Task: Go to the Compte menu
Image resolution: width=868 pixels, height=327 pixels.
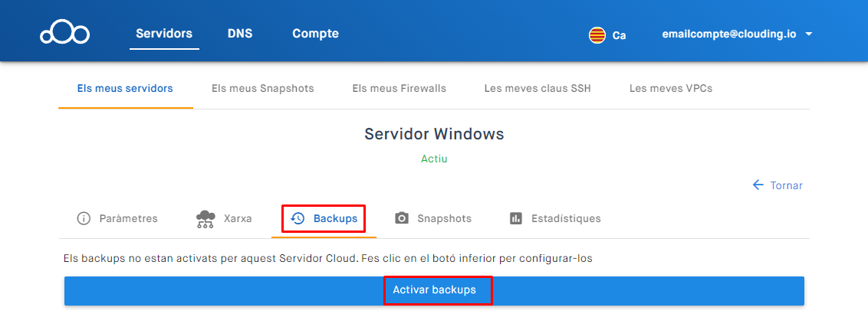Action: point(315,34)
